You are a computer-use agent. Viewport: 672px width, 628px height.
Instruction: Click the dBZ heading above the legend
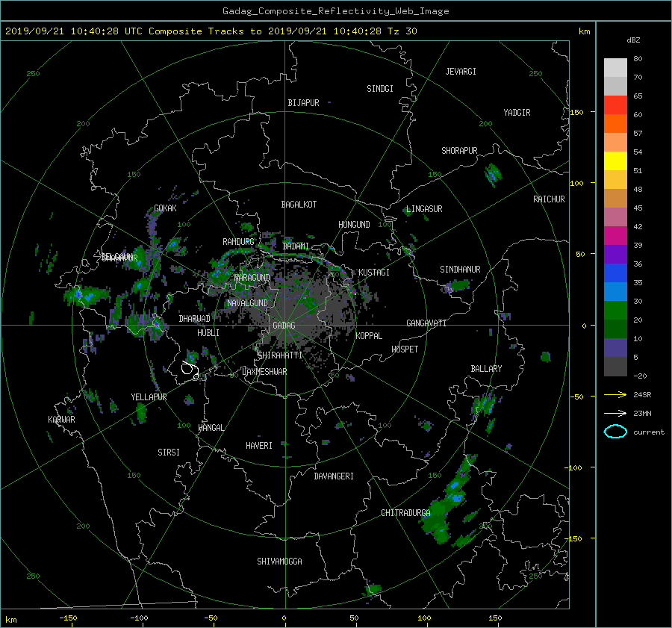tap(633, 40)
